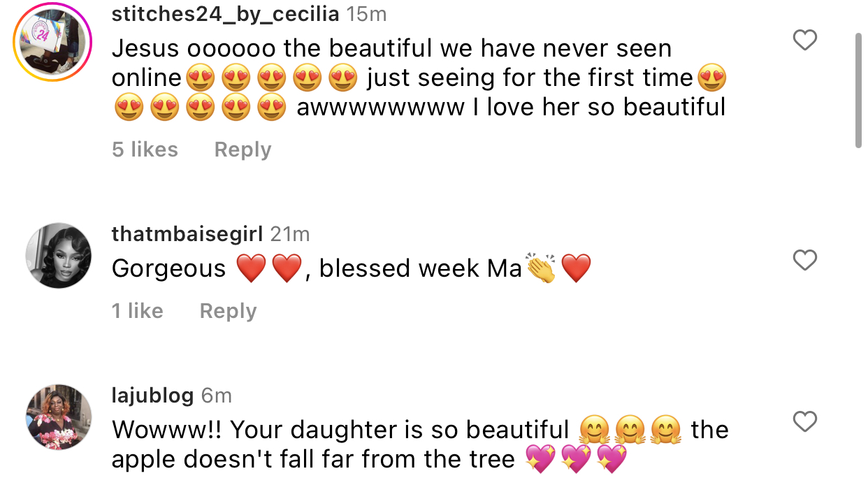Like thatmbaisegirl's Gorgeous comment
The height and width of the screenshot is (478, 868).
tap(805, 261)
